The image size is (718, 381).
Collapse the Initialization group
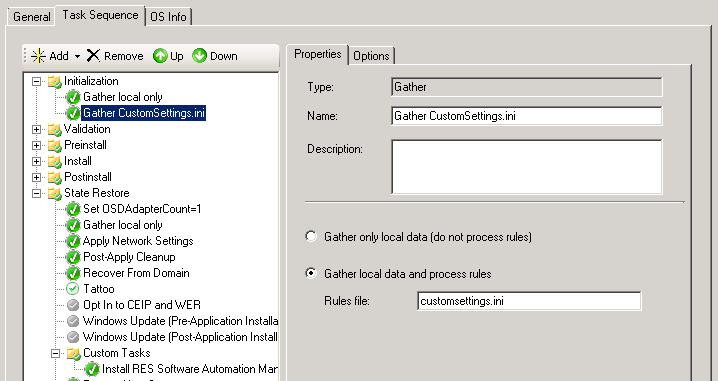[x=37, y=82]
